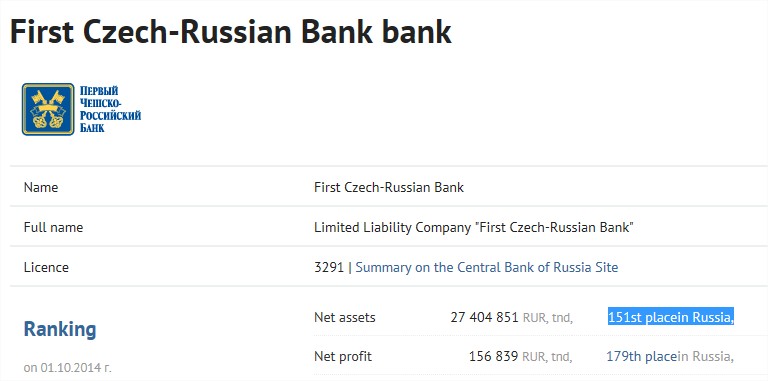Click the Full name row label
The width and height of the screenshot is (768, 381).
click(53, 228)
